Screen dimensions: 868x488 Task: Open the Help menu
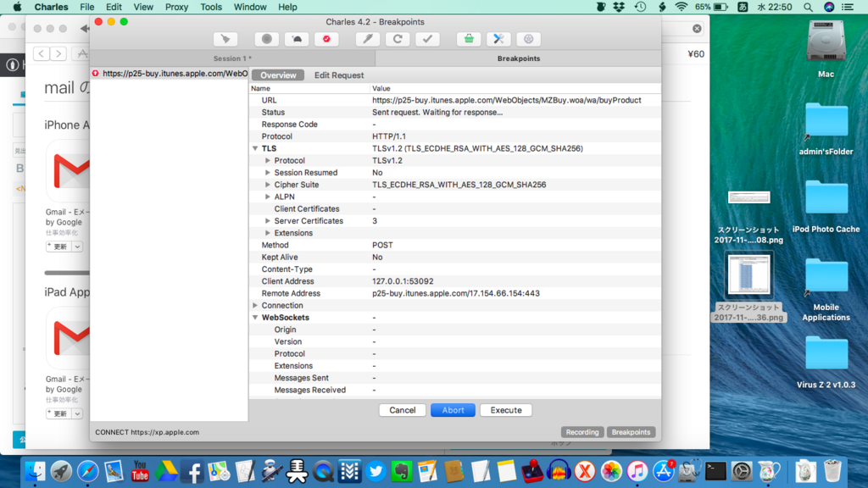tap(287, 7)
